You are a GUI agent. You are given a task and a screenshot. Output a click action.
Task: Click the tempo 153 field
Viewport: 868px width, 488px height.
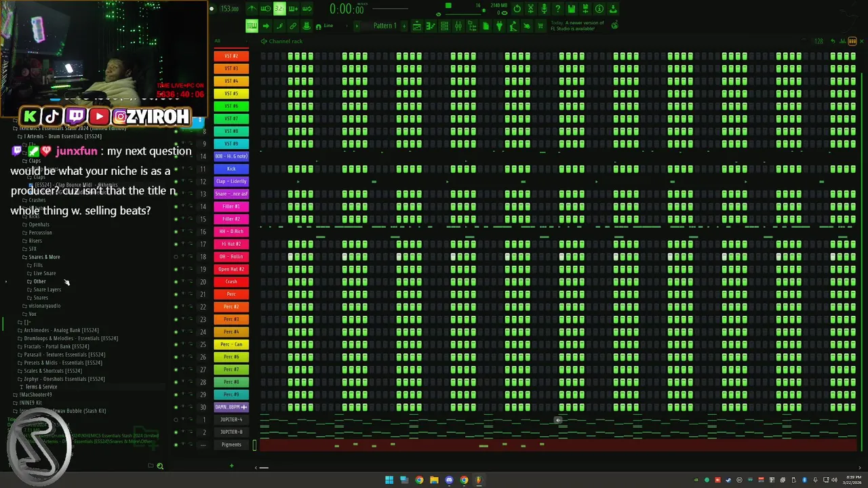click(x=230, y=8)
